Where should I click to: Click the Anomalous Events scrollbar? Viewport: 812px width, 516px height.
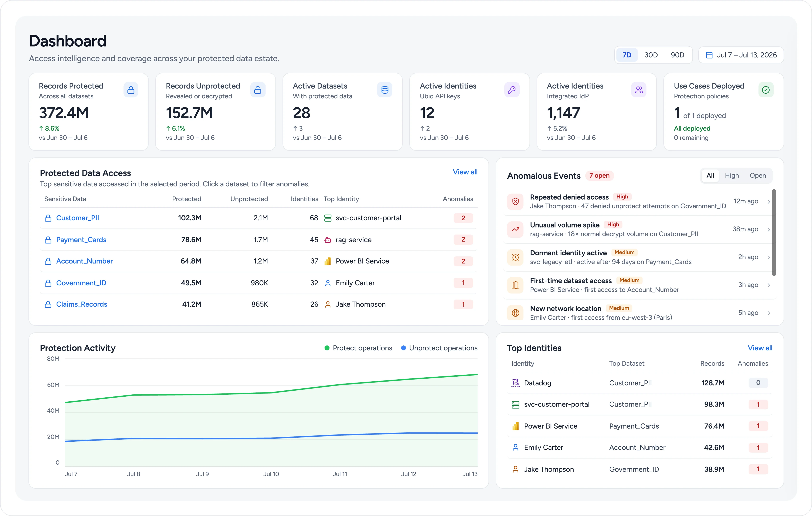[774, 233]
